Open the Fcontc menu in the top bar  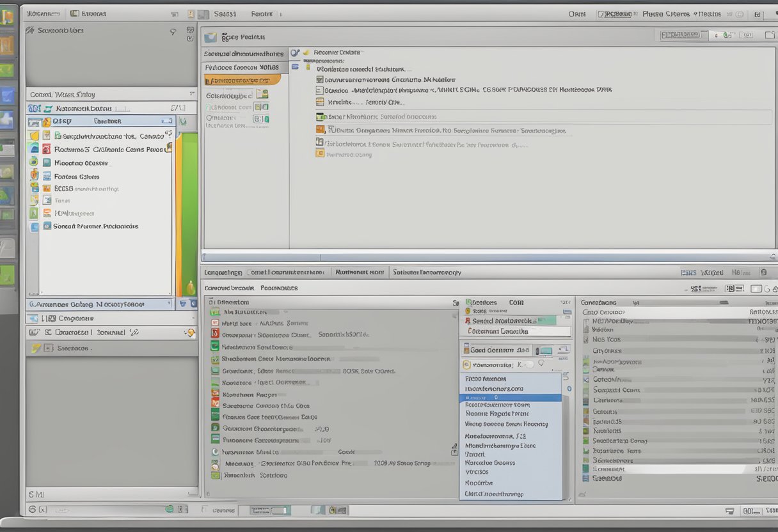tap(262, 13)
